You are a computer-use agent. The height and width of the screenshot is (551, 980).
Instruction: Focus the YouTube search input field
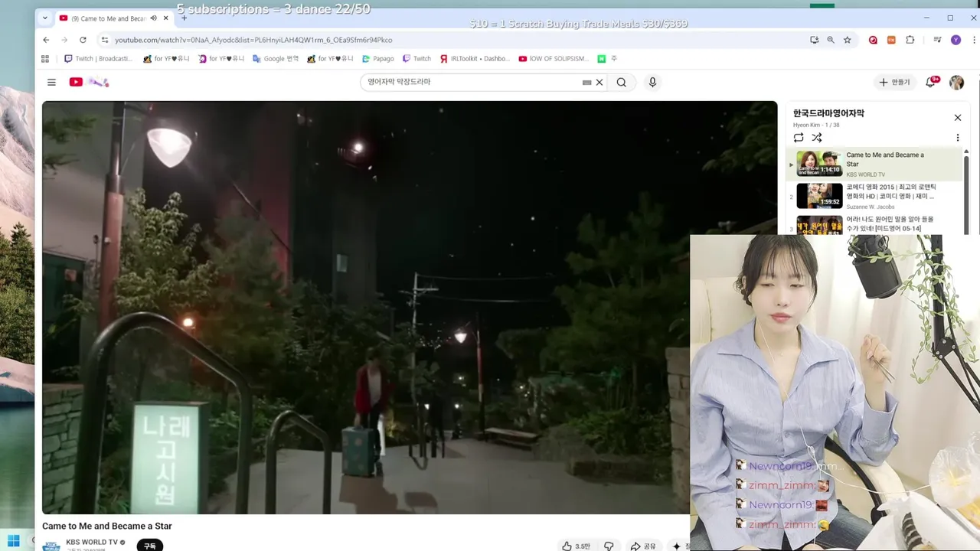471,82
